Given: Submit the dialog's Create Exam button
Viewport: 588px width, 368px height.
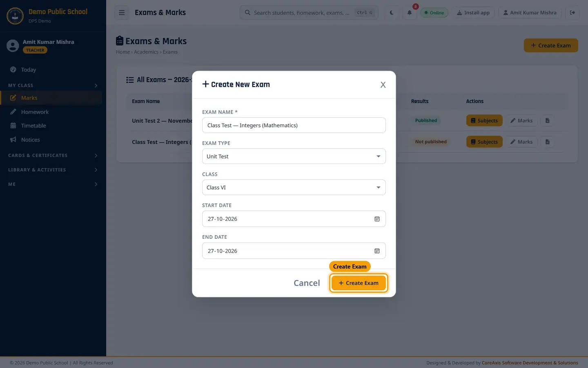Looking at the screenshot, I should pyautogui.click(x=359, y=283).
